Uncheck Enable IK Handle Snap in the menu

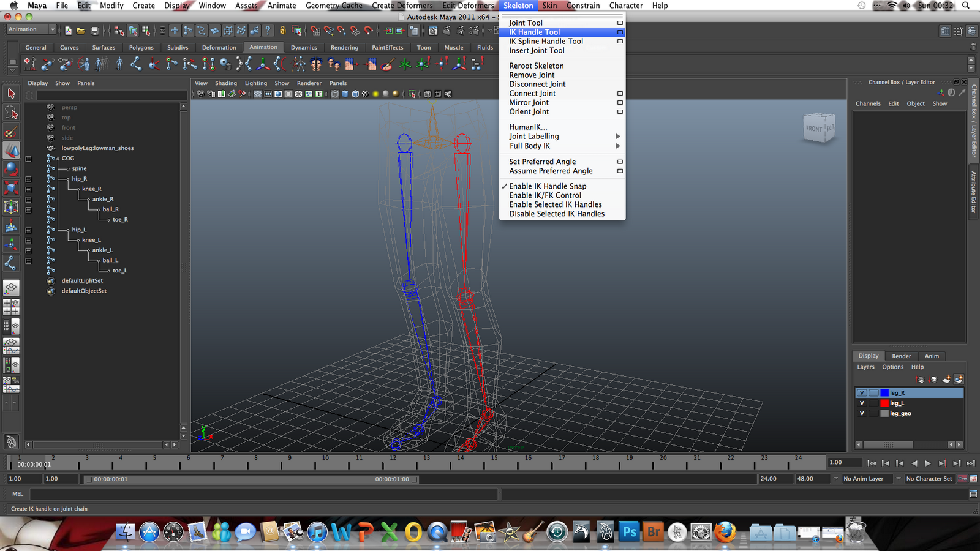[547, 186]
